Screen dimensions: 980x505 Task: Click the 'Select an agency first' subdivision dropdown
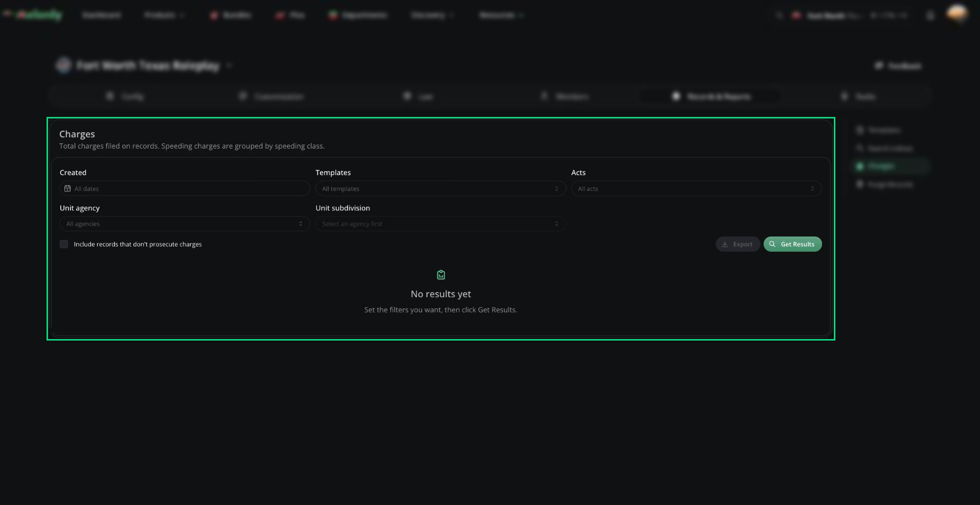[x=440, y=224]
